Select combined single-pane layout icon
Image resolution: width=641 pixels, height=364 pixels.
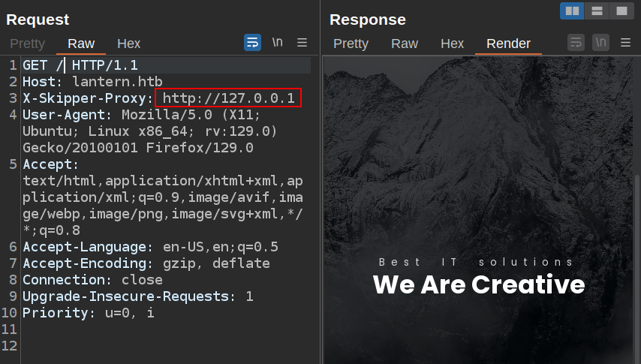tap(621, 11)
